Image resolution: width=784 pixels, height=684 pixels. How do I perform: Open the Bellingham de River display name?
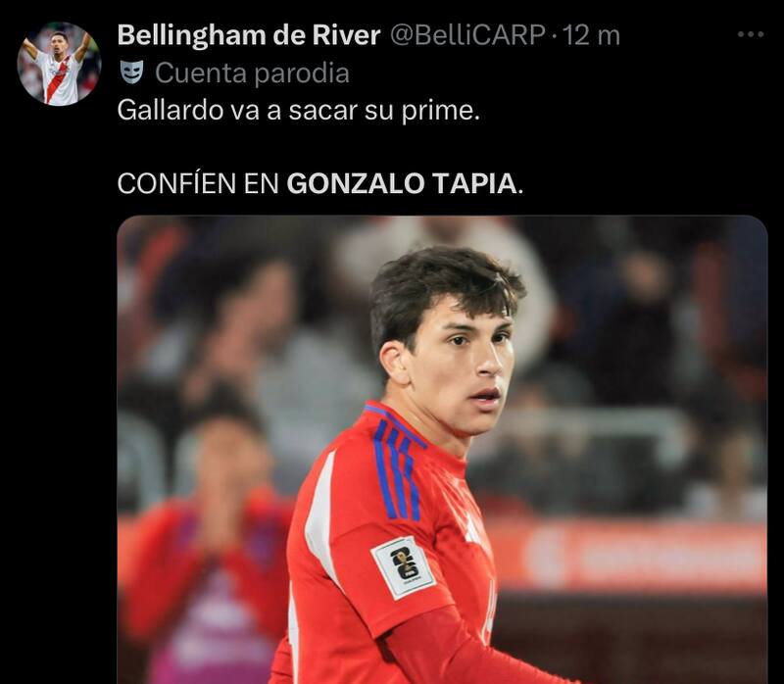tap(249, 35)
